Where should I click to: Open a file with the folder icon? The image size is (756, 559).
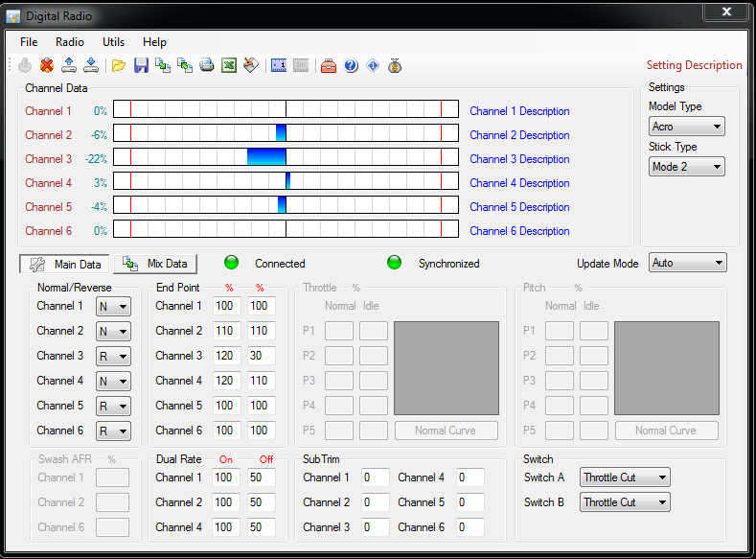click(x=119, y=65)
